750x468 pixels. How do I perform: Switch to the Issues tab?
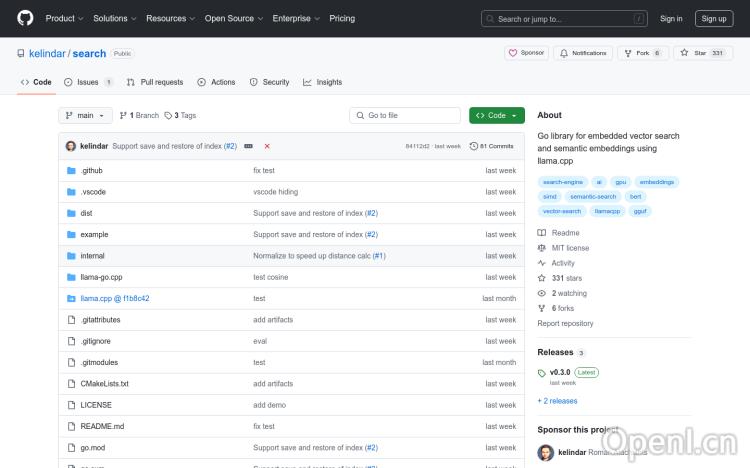88,82
